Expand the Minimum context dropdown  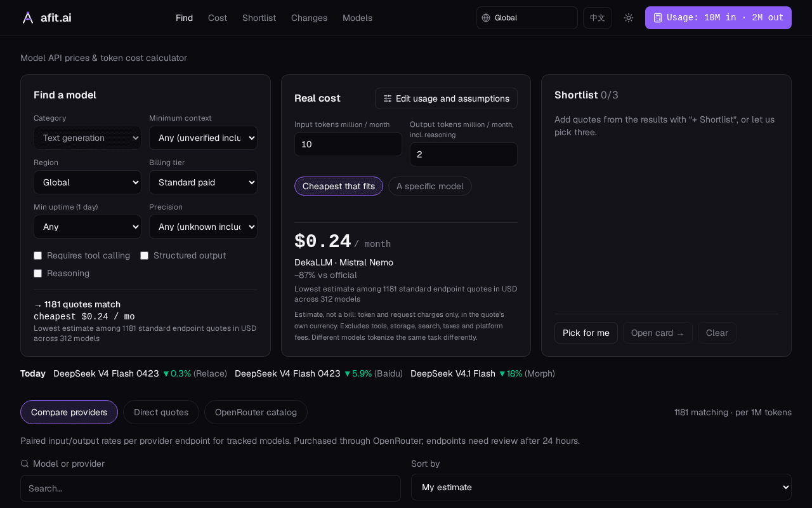[x=203, y=138]
